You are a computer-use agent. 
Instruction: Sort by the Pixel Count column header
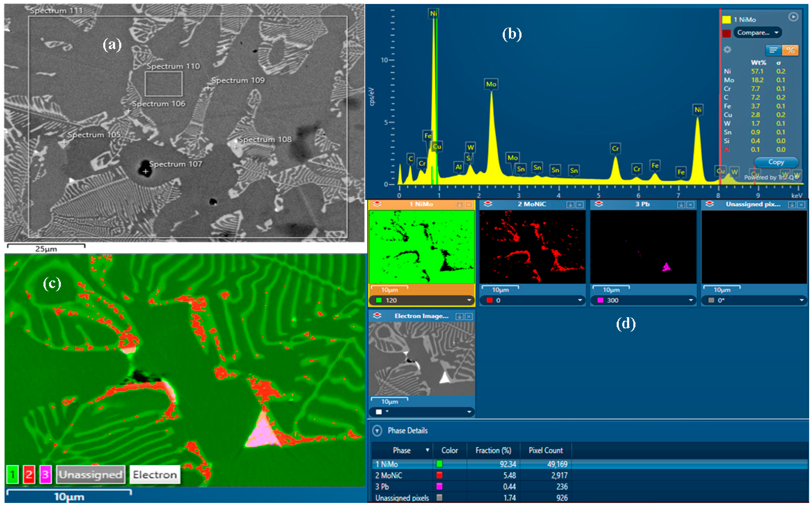point(546,450)
